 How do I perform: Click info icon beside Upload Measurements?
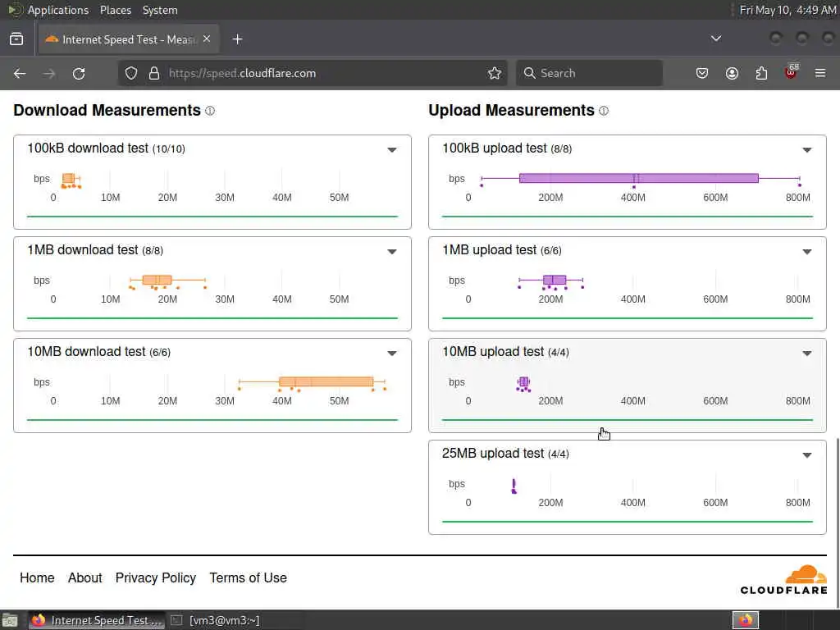coord(604,111)
